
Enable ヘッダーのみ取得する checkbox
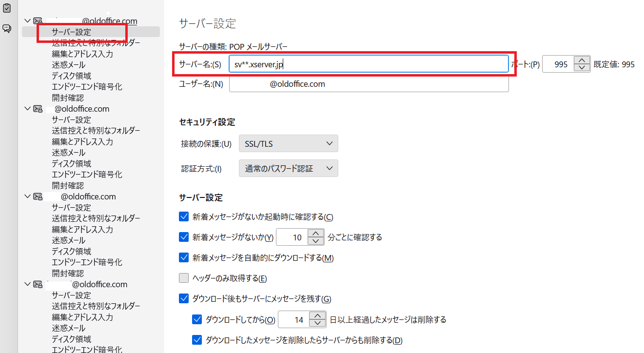pos(184,278)
